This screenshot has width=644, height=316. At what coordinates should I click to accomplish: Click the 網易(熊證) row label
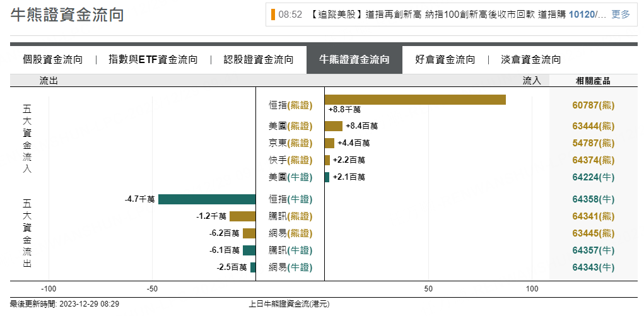pyautogui.click(x=290, y=233)
